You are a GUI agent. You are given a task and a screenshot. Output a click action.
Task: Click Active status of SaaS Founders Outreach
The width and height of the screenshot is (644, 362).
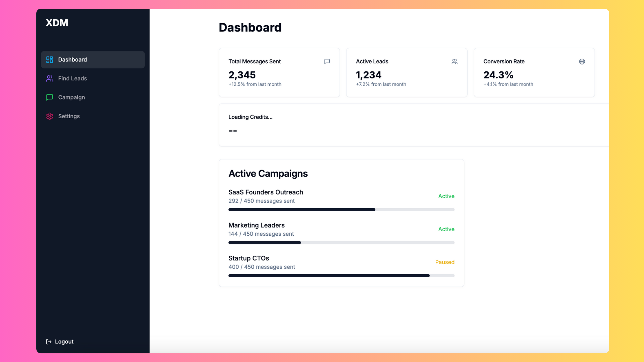click(446, 196)
